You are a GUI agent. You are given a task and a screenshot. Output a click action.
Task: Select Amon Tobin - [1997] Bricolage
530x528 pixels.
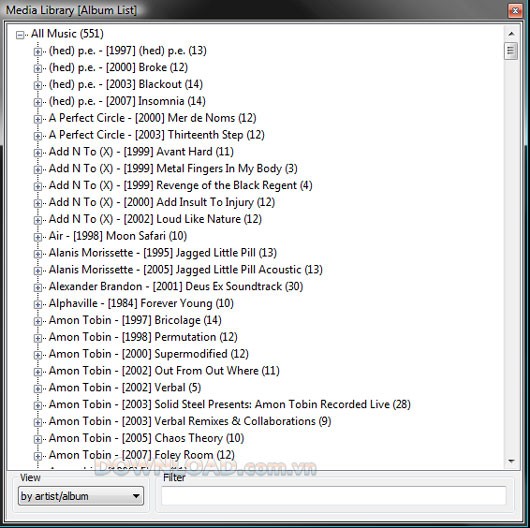[135, 320]
